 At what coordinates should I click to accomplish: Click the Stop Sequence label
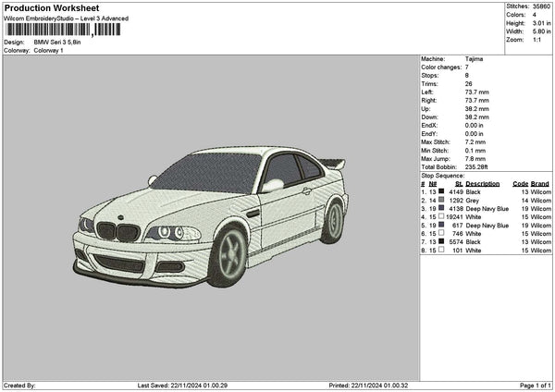[443, 175]
